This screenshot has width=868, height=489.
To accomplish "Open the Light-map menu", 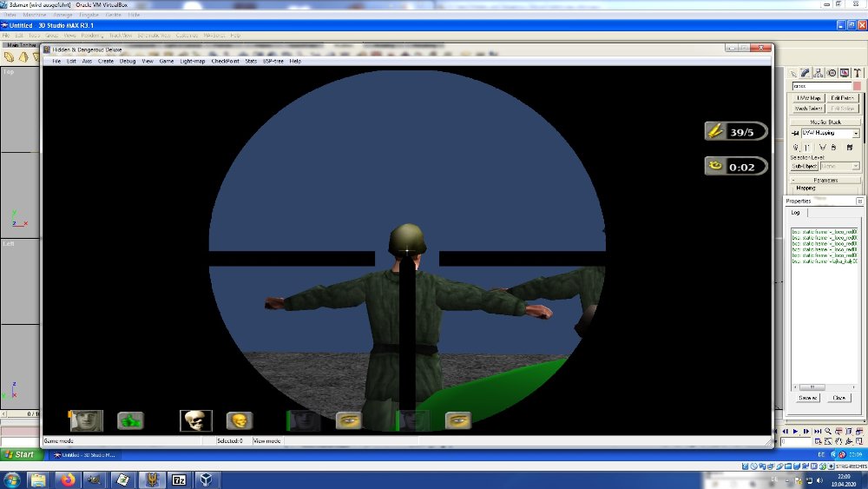I will coord(192,62).
